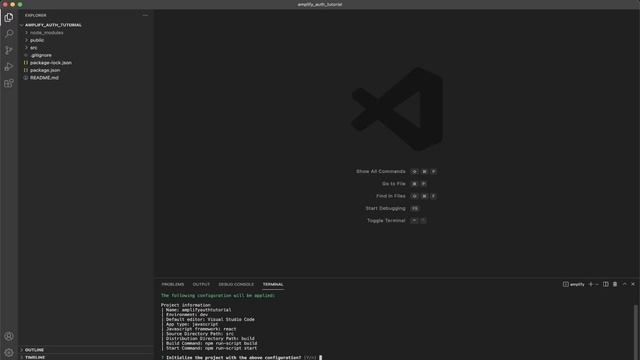This screenshot has height=360, width=640.
Task: Click the new terminal plus icon
Action: (x=590, y=284)
